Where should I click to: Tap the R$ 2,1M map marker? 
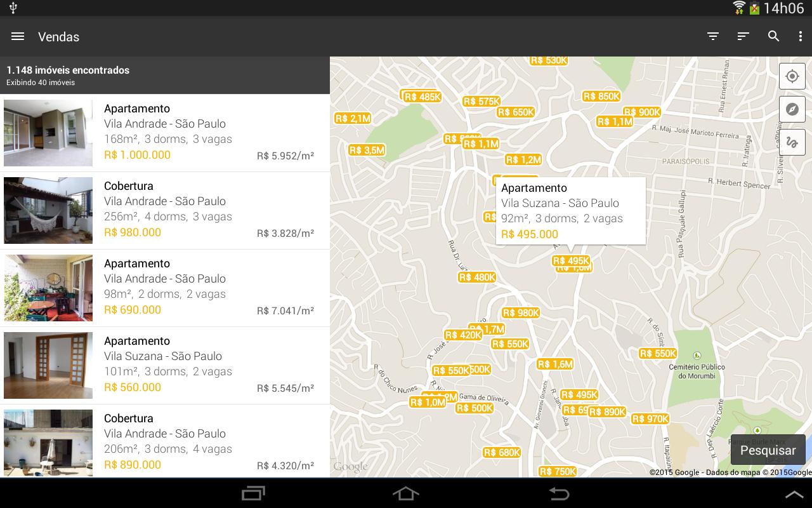353,118
